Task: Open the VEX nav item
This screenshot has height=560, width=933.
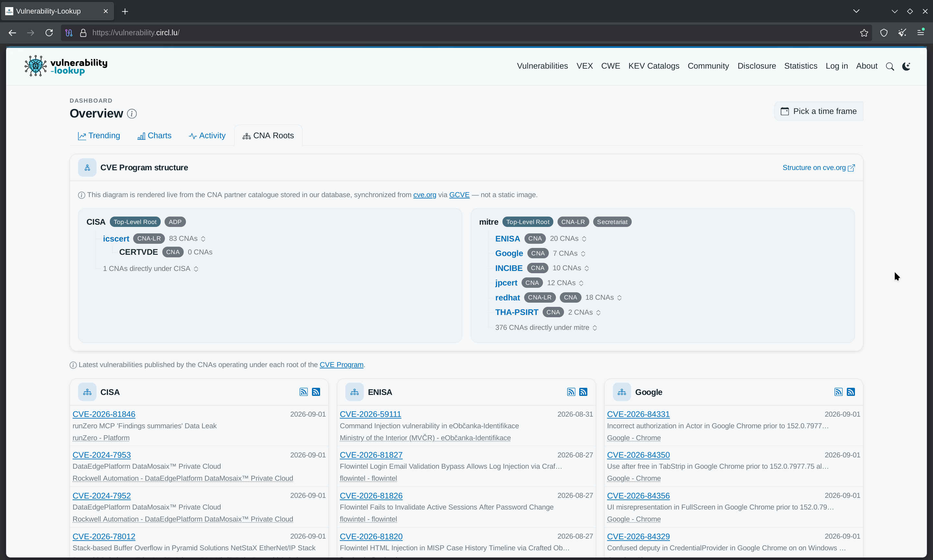Action: point(584,66)
